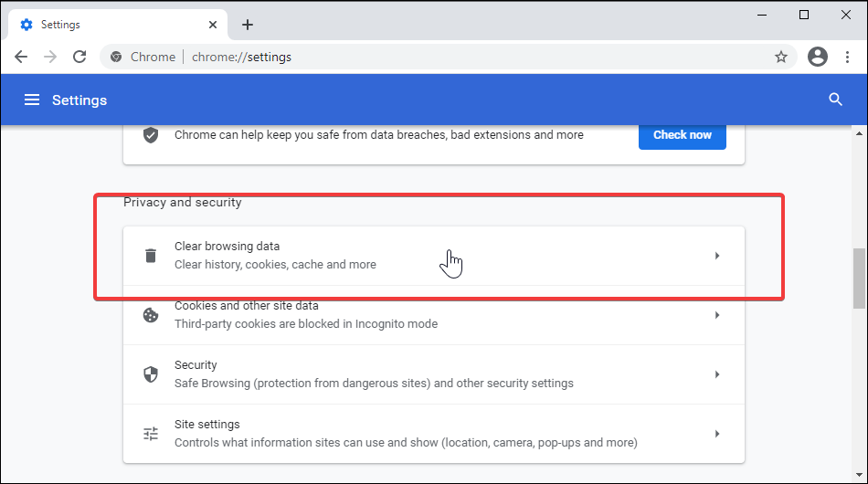Image resolution: width=868 pixels, height=484 pixels.
Task: Open Chrome's three-dot menu
Action: pos(847,57)
